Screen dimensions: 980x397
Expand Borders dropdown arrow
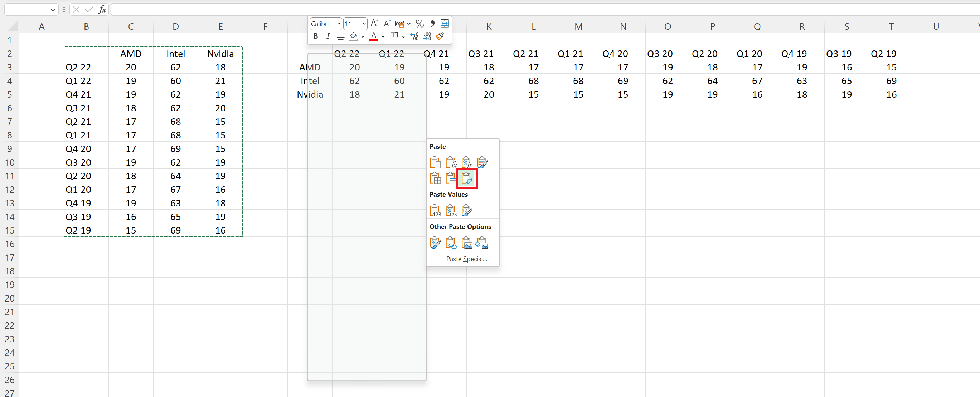(403, 36)
